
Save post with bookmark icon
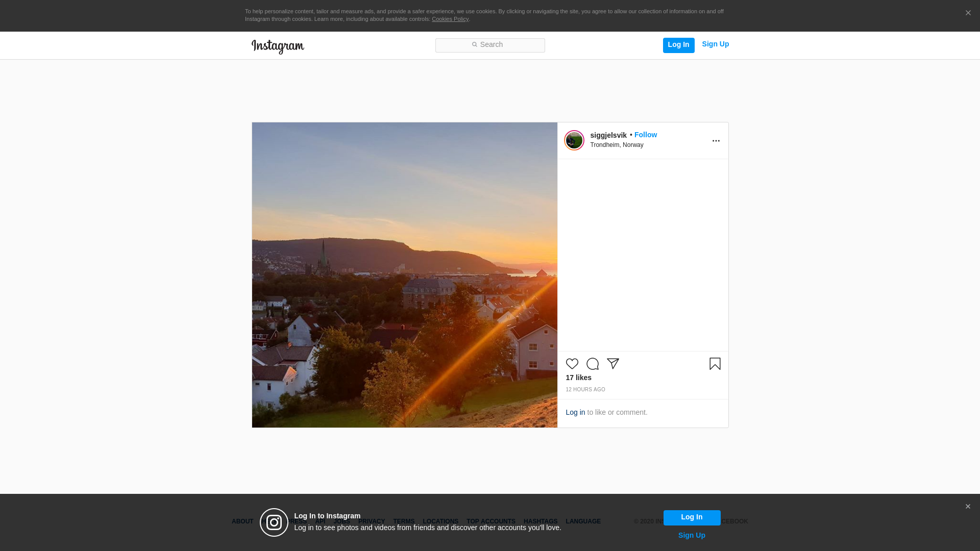point(715,364)
